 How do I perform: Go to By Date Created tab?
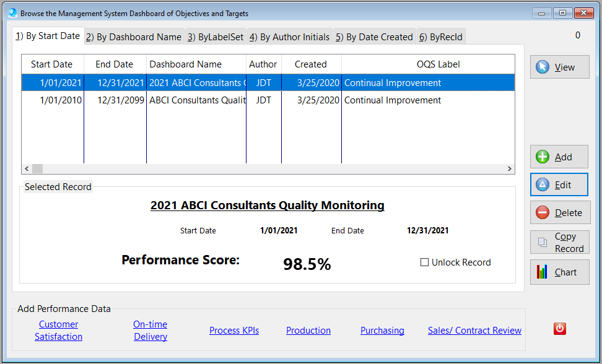pos(374,37)
